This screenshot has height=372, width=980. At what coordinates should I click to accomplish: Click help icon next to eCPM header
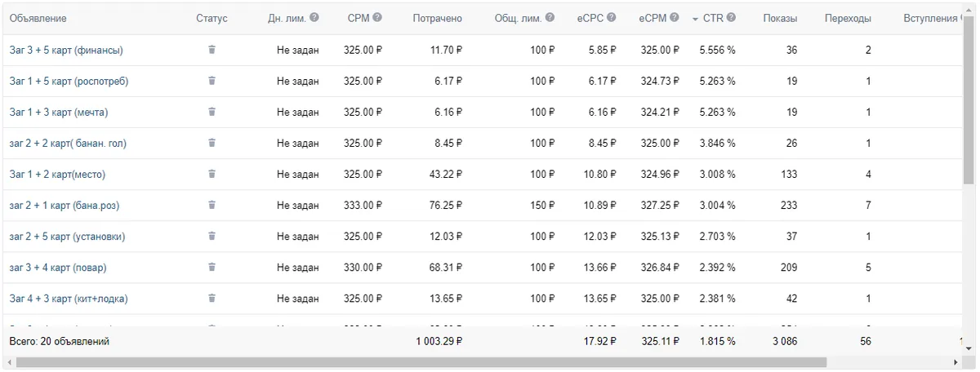[675, 18]
